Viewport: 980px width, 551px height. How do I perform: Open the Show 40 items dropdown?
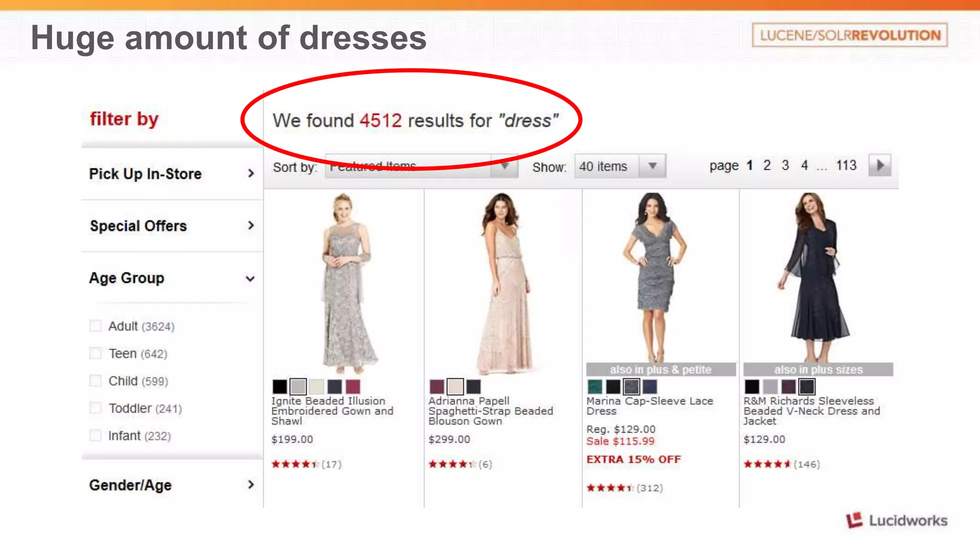coord(620,166)
